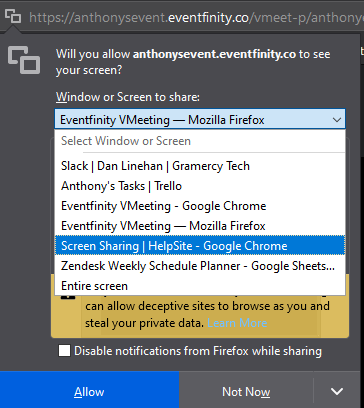Expand the Not Now options chevron
The image size is (364, 408).
tap(337, 391)
